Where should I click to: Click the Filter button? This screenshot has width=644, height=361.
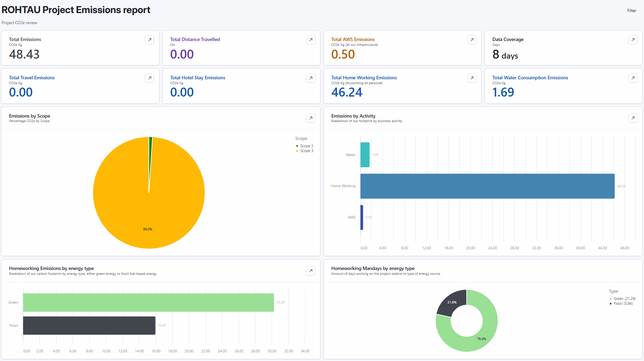click(x=632, y=11)
